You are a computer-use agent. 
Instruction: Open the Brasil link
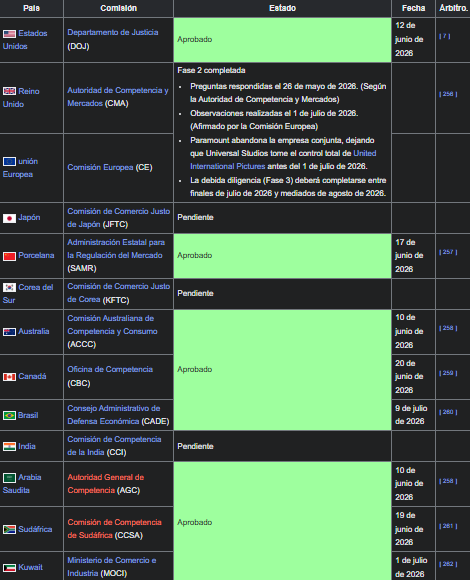pos(28,415)
